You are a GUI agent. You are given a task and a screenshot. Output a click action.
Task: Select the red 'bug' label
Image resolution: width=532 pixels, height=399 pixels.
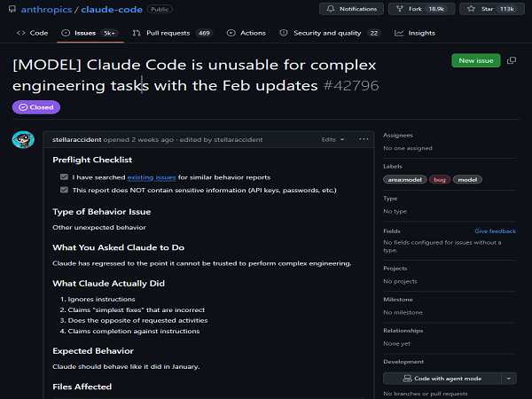point(439,179)
